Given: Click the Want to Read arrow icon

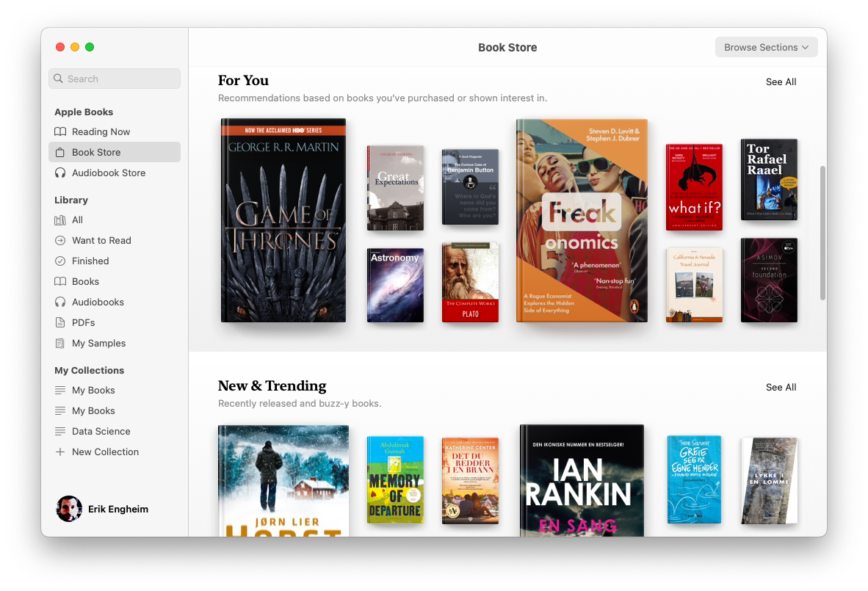Looking at the screenshot, I should (59, 241).
